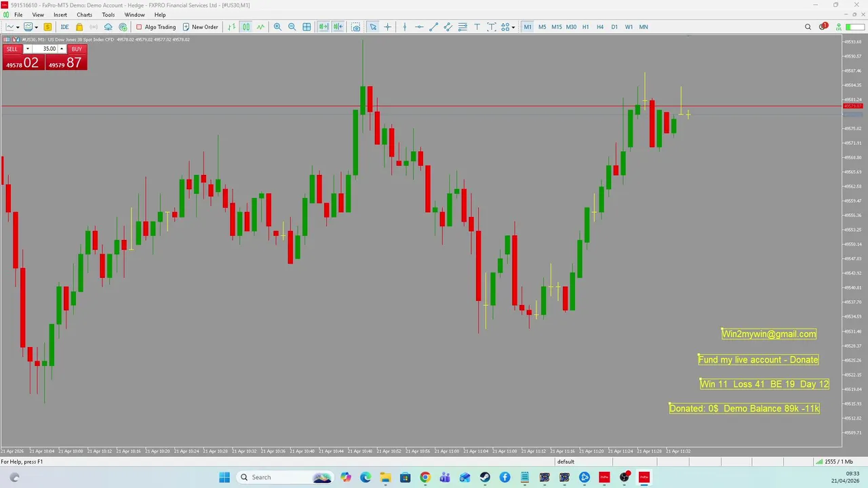The height and width of the screenshot is (488, 868).
Task: Switch to candlestick chart display
Action: (x=245, y=27)
